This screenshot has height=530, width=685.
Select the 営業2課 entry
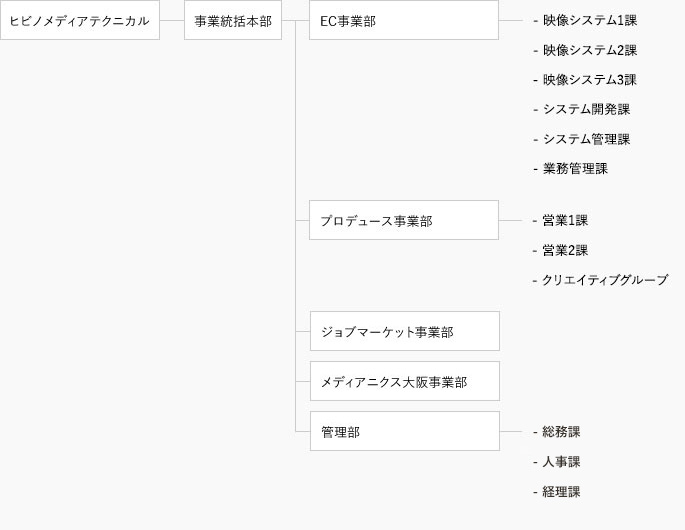coord(565,250)
